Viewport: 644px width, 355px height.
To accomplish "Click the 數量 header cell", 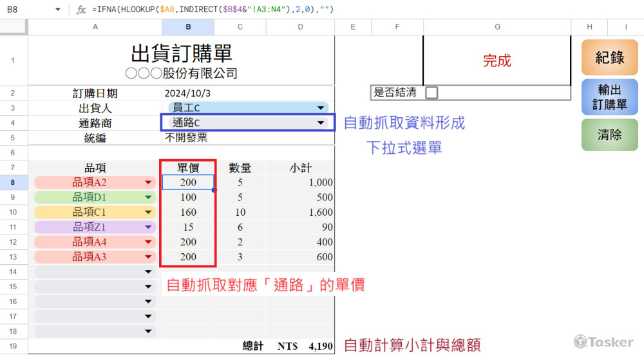I will 240,168.
